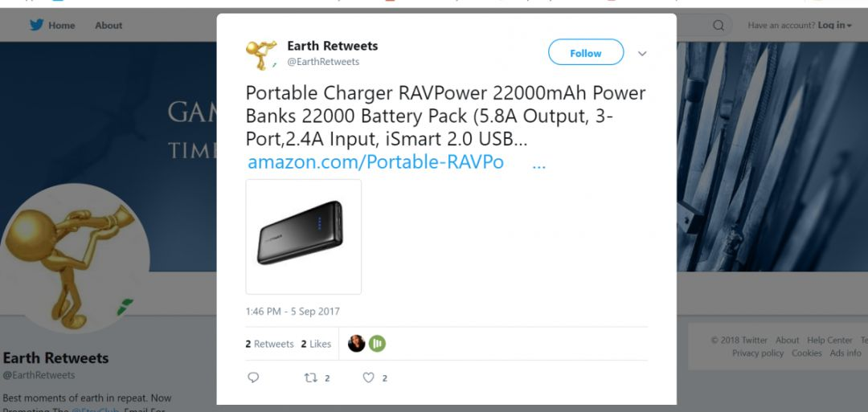Click the search magnifier icon
Viewport: 868px width, 412px height.
point(719,26)
